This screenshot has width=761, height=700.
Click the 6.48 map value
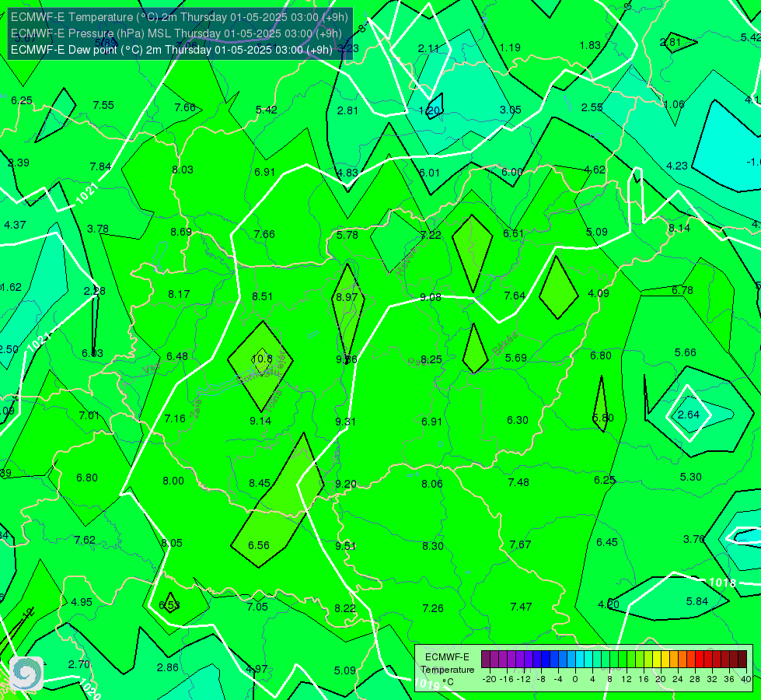coord(177,356)
